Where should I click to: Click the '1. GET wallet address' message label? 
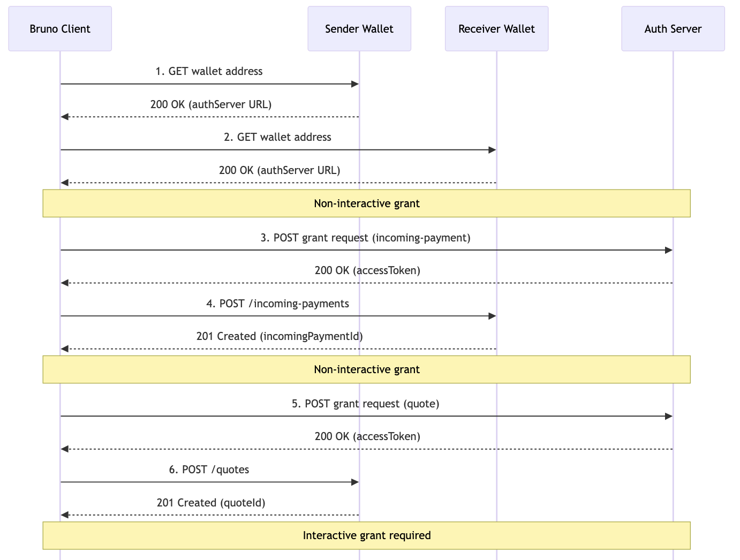tap(209, 71)
